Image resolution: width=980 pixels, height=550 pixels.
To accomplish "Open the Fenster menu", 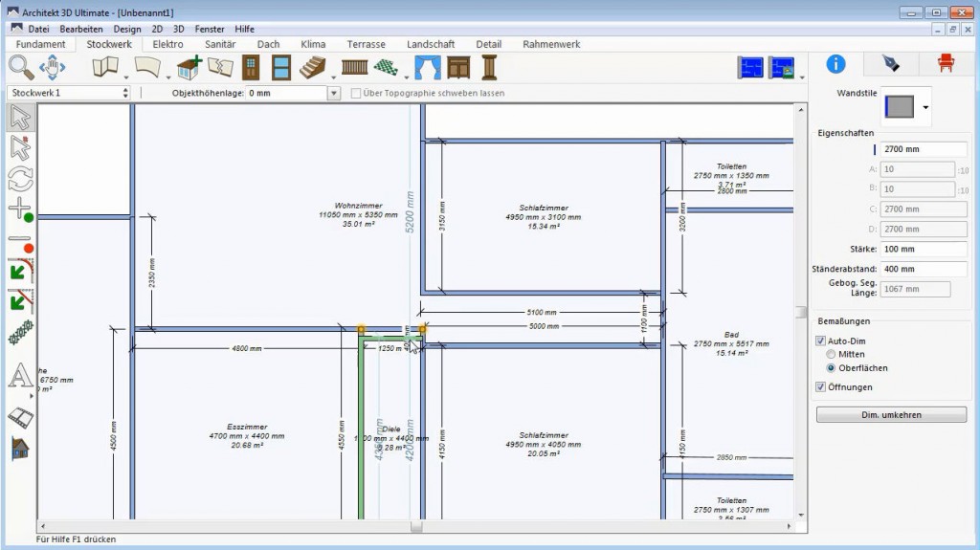I will 210,29.
